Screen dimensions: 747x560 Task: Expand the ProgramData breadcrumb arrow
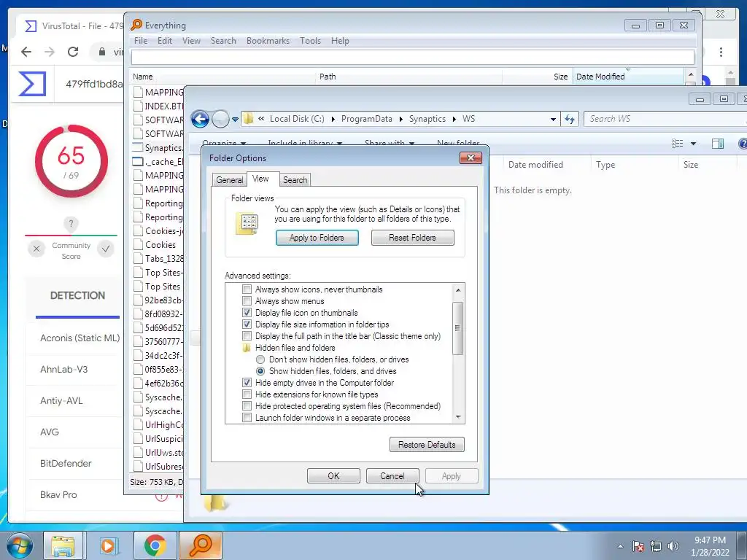click(400, 119)
